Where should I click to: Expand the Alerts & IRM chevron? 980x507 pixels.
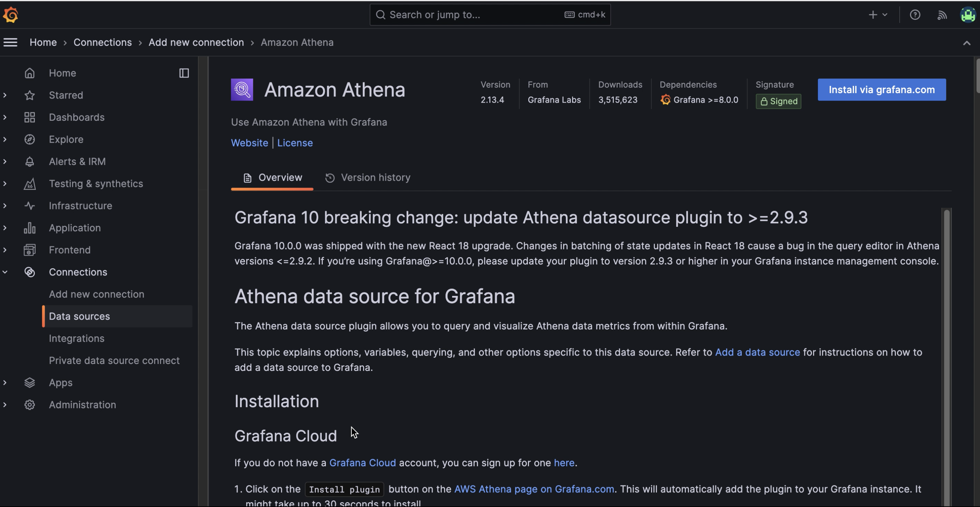5,161
